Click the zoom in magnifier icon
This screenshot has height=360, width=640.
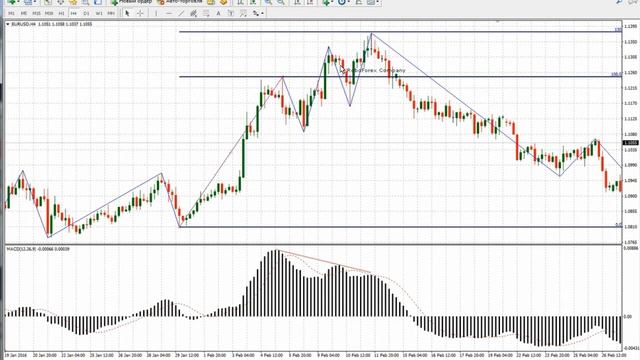268,2
